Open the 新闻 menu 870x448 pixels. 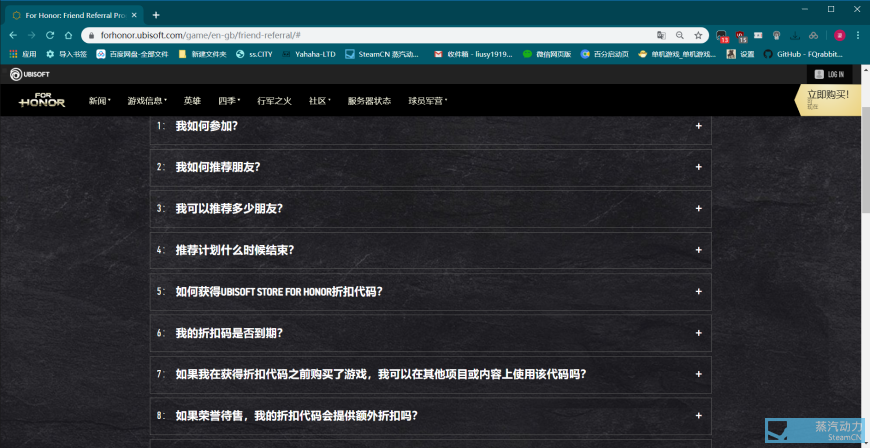99,101
